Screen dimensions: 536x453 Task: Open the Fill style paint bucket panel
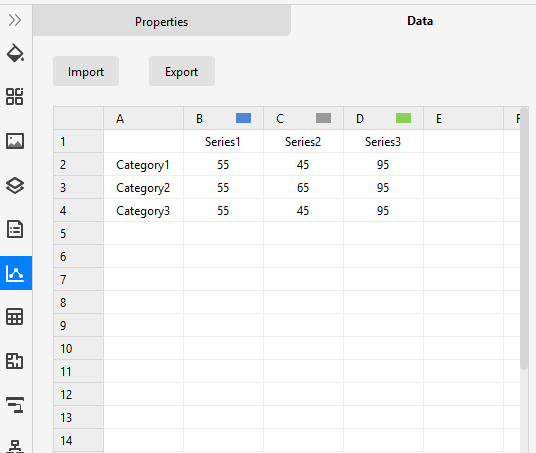point(15,53)
